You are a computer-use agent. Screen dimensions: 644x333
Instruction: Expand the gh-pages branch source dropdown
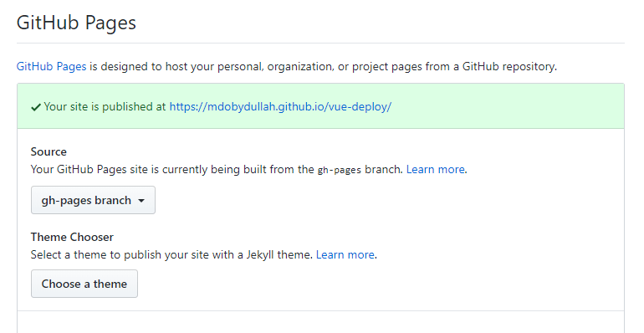pyautogui.click(x=93, y=200)
